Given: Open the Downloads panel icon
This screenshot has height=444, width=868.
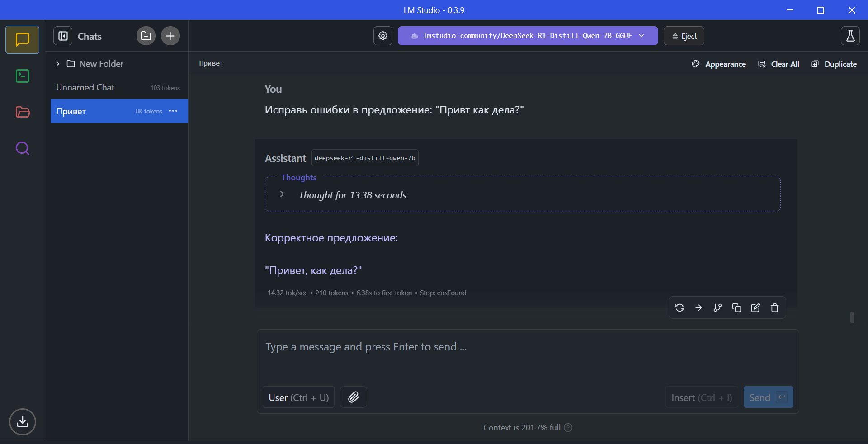Looking at the screenshot, I should [x=23, y=421].
